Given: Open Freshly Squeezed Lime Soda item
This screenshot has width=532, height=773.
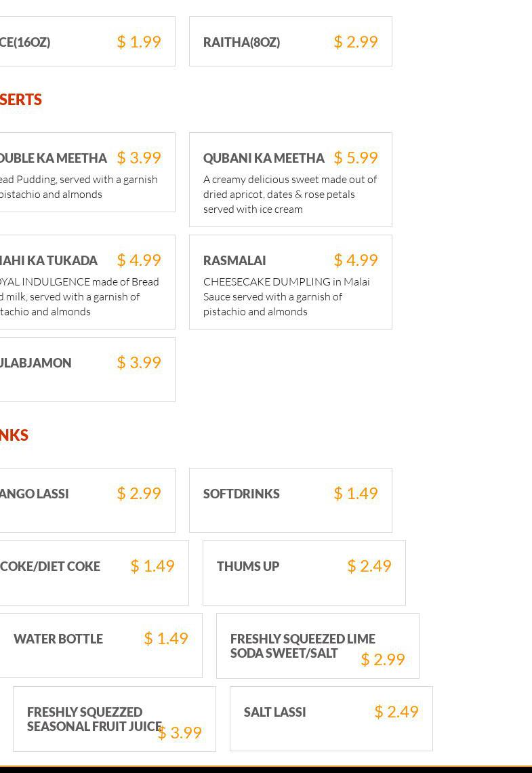Looking at the screenshot, I should pyautogui.click(x=302, y=646).
